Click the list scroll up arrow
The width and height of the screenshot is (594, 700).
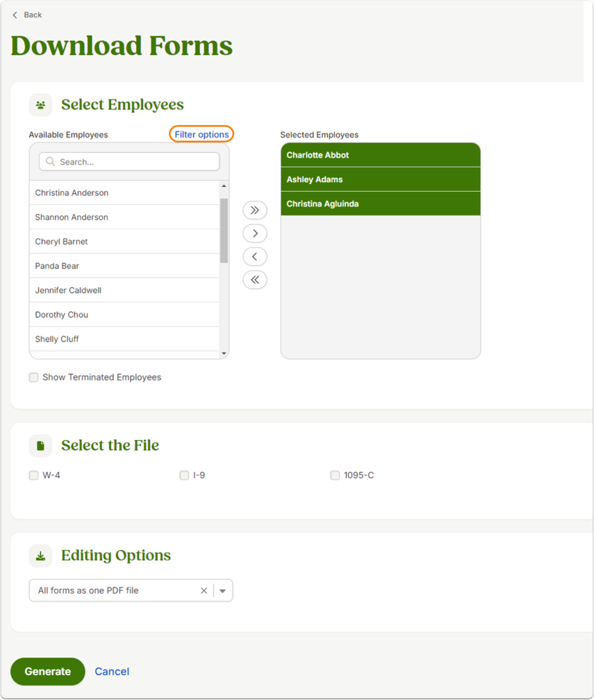224,186
